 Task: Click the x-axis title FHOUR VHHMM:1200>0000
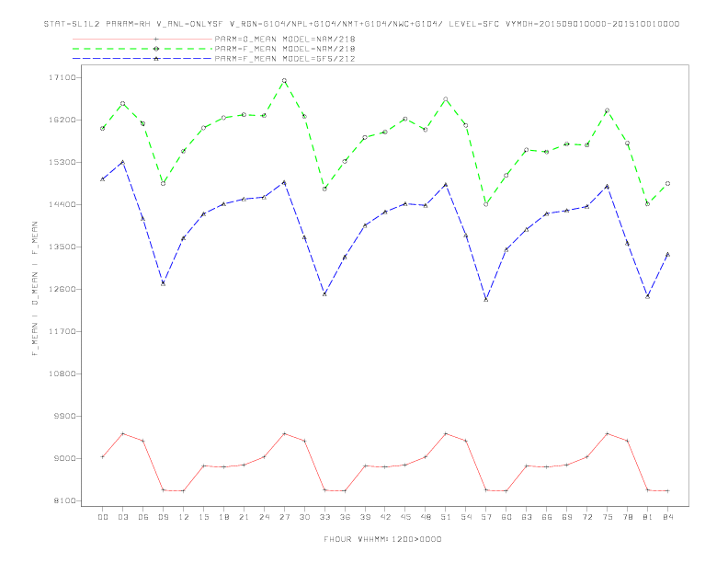click(382, 539)
